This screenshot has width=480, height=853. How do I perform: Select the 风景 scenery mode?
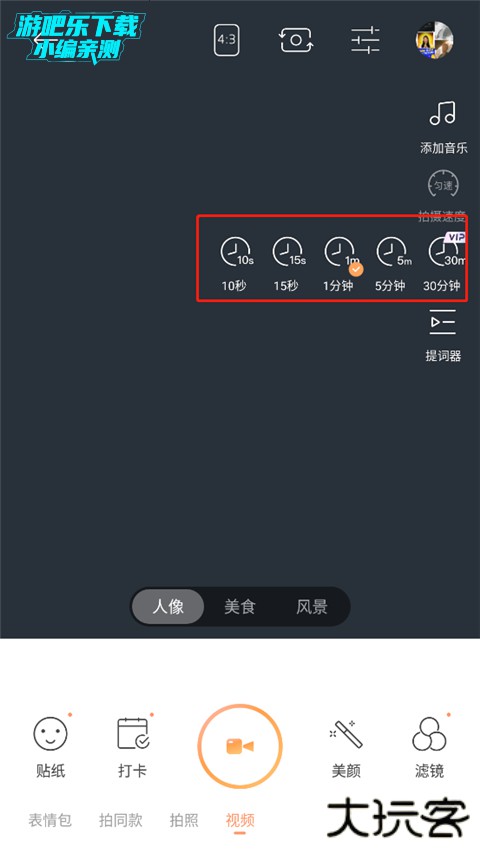coord(312,607)
